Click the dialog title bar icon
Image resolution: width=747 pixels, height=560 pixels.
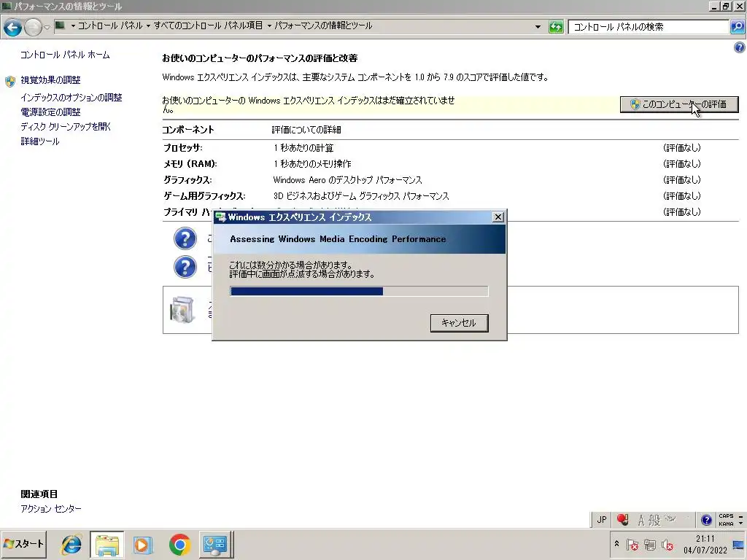(x=220, y=217)
